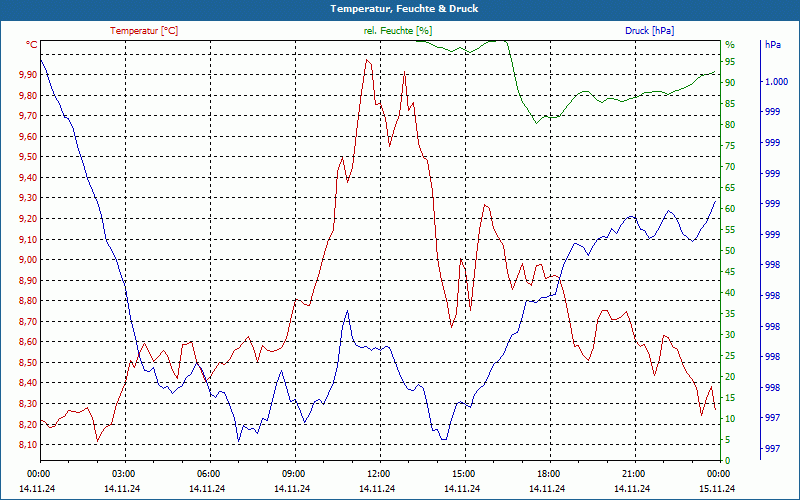The width and height of the screenshot is (800, 500).
Task: Click the '95' humidity axis value
Action: [x=730, y=62]
